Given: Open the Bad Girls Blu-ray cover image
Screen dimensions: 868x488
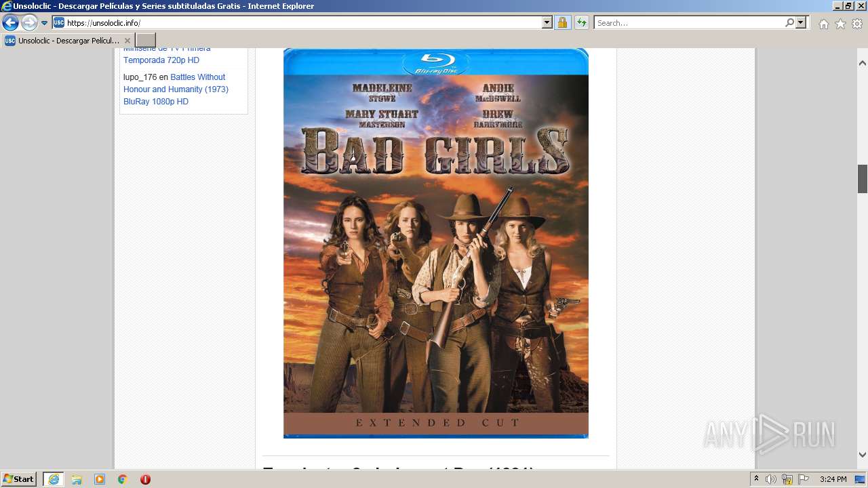Looking at the screenshot, I should (x=436, y=243).
